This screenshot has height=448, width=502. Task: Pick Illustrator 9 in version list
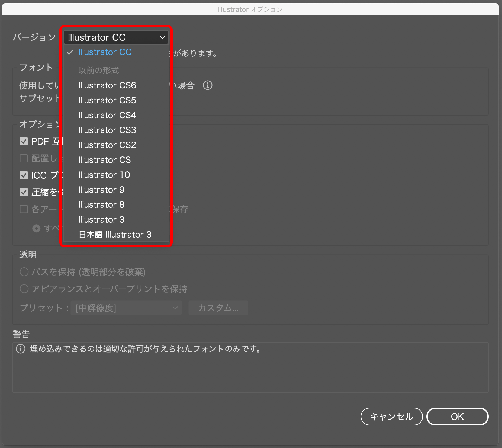[116, 190]
